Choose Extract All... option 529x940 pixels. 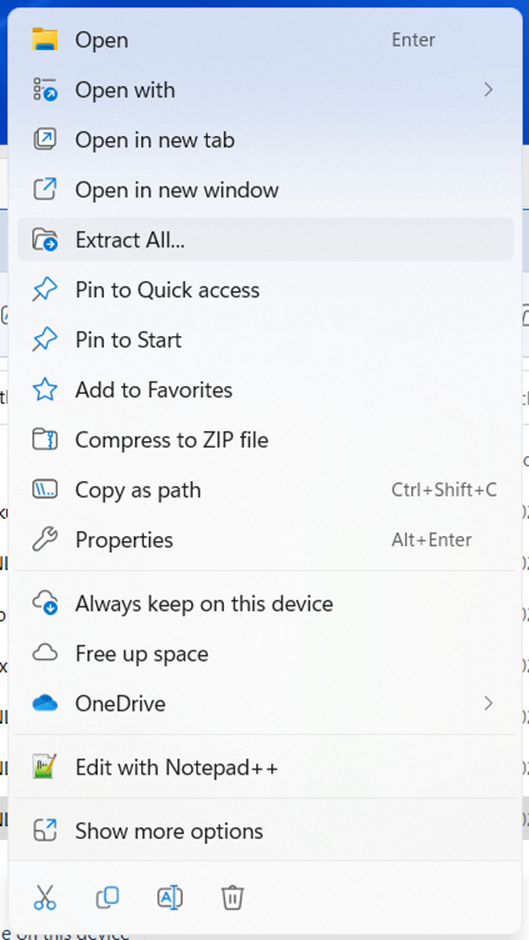pos(266,240)
